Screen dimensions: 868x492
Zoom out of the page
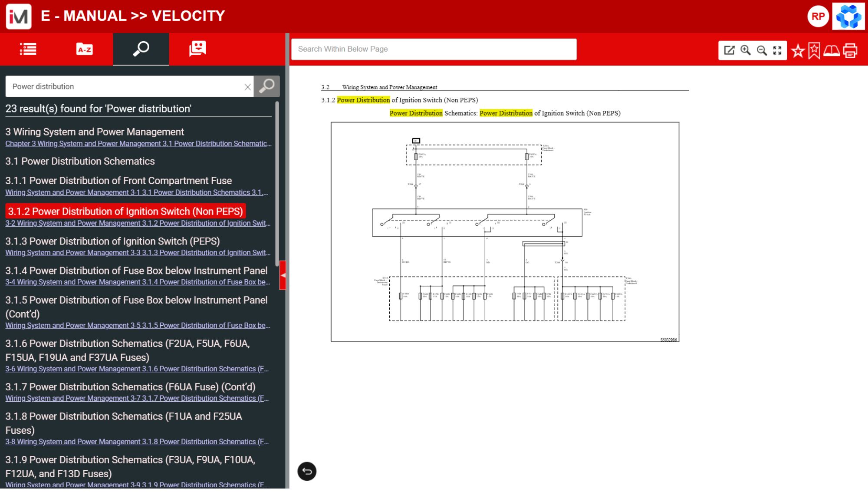pos(762,50)
